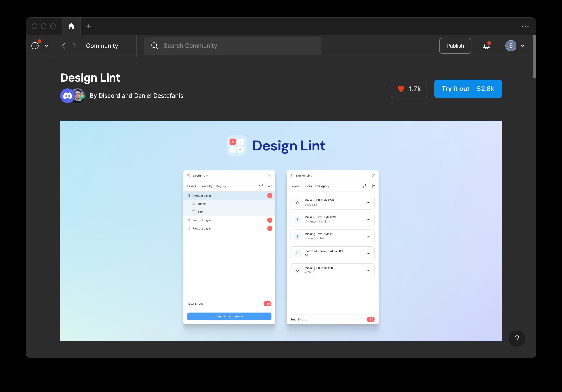Click the globe Community icon
562x392 pixels.
tap(35, 46)
